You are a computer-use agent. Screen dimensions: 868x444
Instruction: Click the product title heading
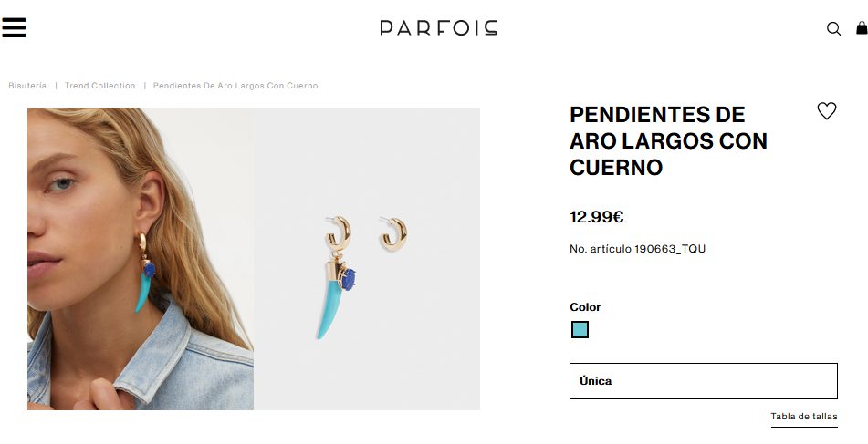coord(668,140)
